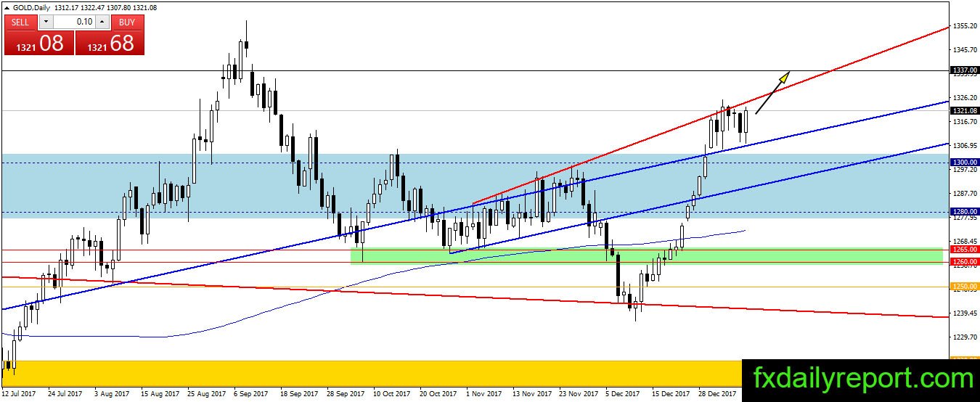980x402 pixels.
Task: Click the 1321.08 current price label
Action: coord(964,110)
